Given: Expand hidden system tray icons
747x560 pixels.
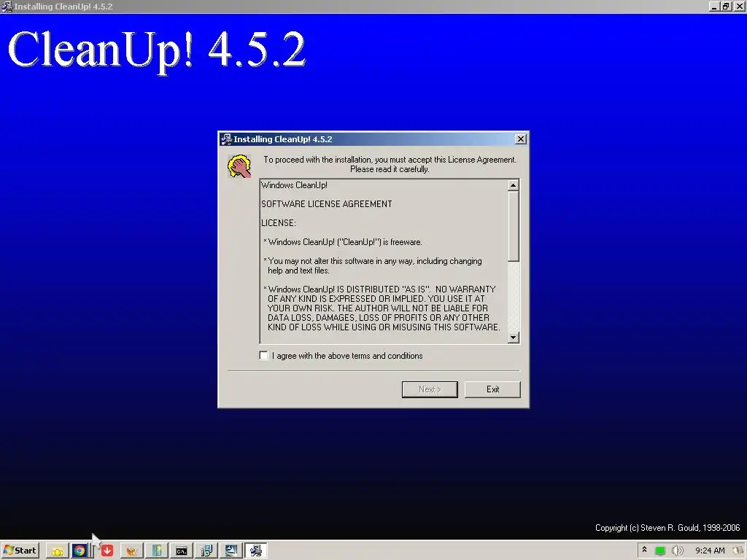Looking at the screenshot, I should (x=644, y=550).
